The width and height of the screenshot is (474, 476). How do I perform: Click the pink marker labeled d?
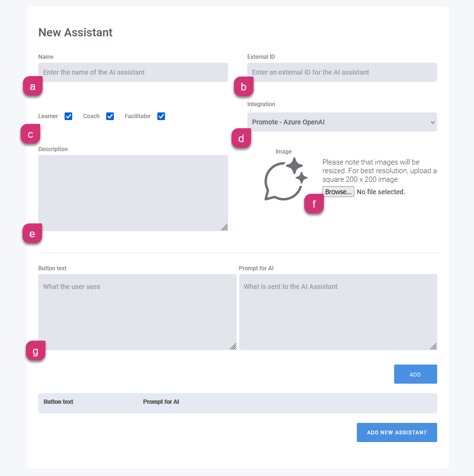click(x=241, y=139)
